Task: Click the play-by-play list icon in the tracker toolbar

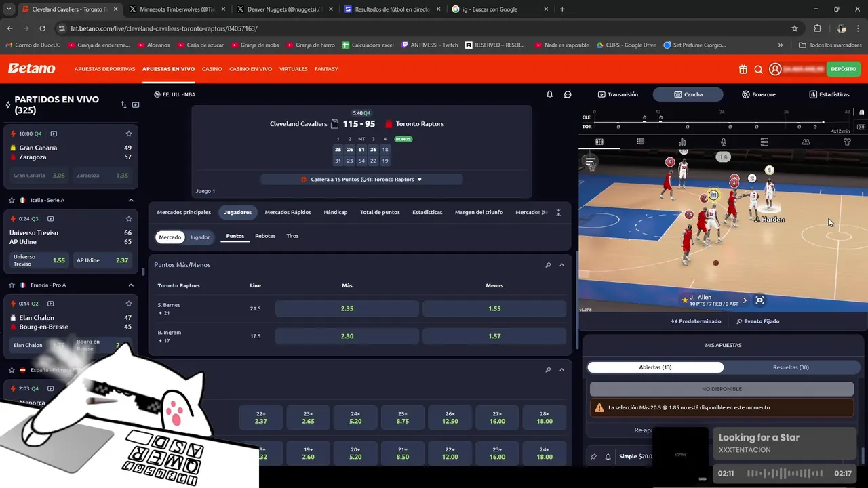Action: pyautogui.click(x=641, y=142)
